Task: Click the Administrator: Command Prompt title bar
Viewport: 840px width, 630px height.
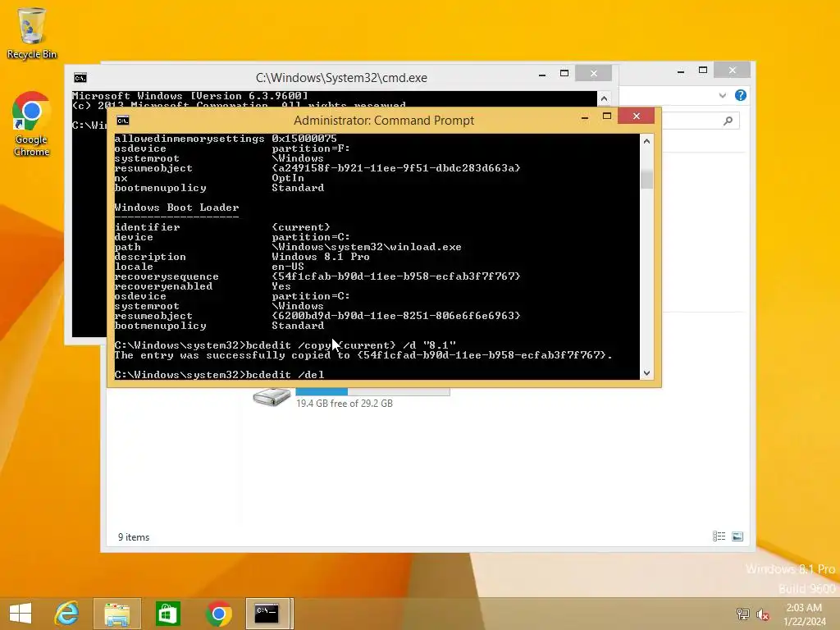Action: click(x=384, y=121)
